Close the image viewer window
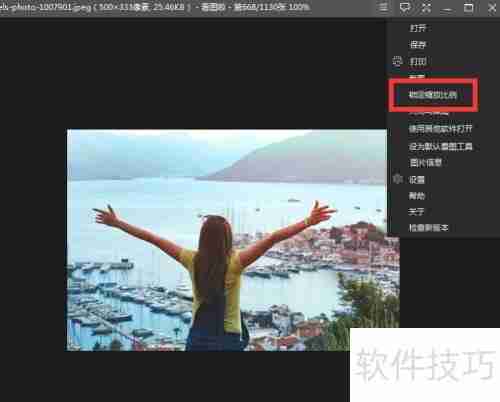The height and width of the screenshot is (402, 500). [x=492, y=7]
